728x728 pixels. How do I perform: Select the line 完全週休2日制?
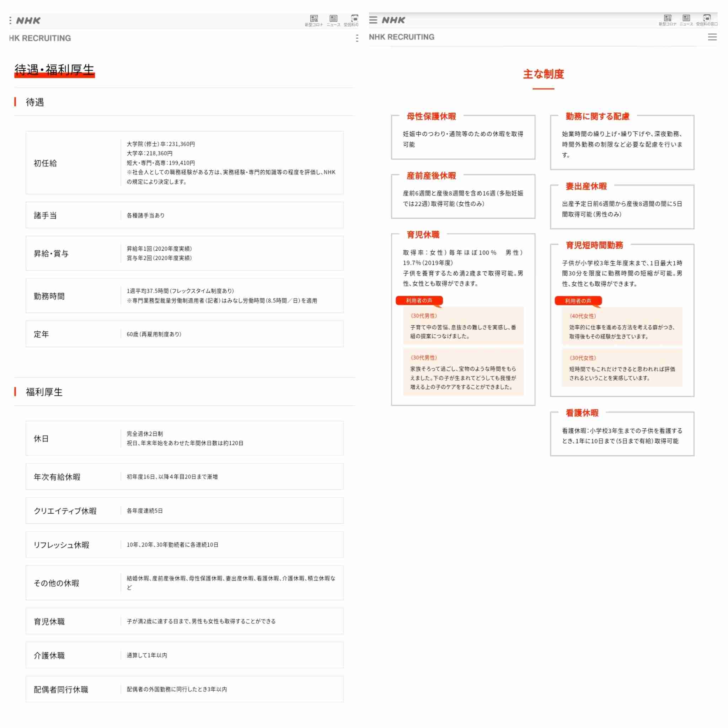click(x=145, y=434)
